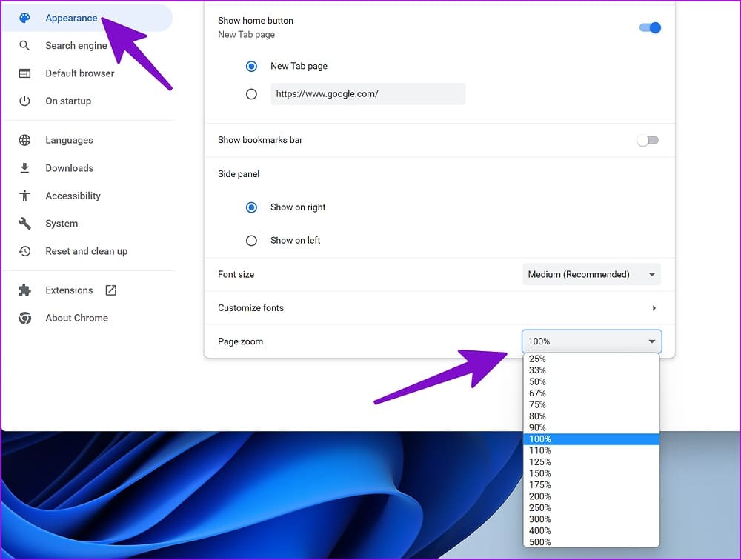
Task: Open About Chrome settings page
Action: click(76, 318)
